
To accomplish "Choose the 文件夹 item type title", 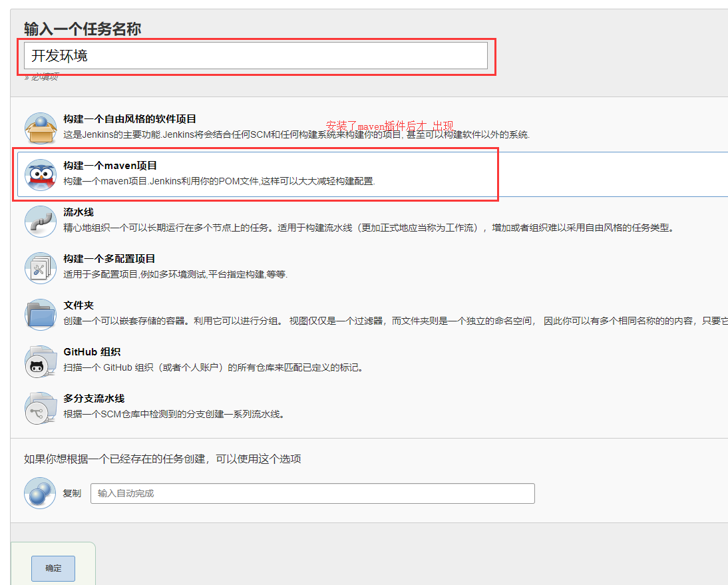I will (79, 305).
